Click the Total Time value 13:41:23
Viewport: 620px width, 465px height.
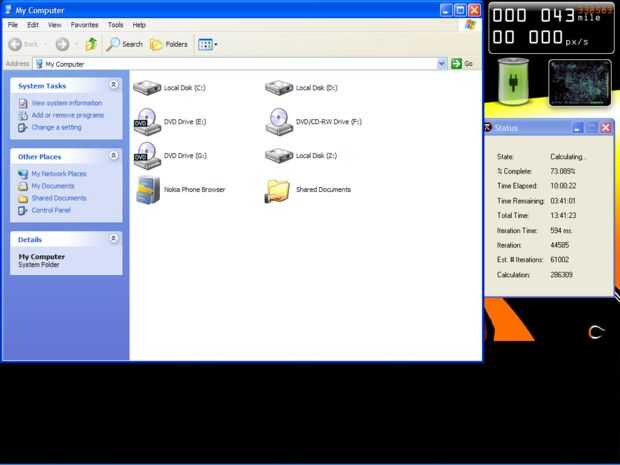click(x=563, y=215)
